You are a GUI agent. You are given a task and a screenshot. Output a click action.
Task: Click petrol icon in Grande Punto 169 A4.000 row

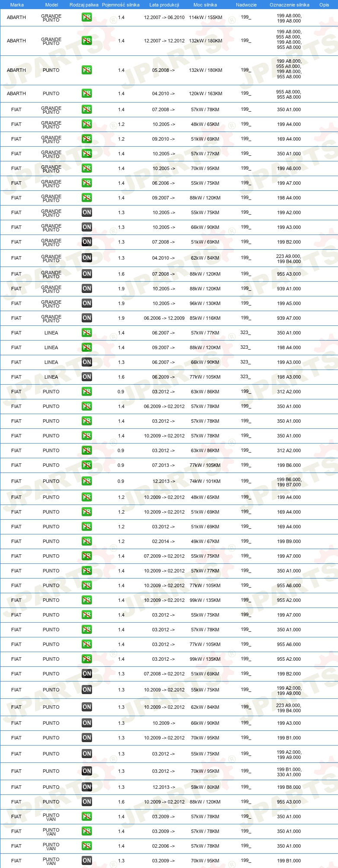[x=86, y=139]
